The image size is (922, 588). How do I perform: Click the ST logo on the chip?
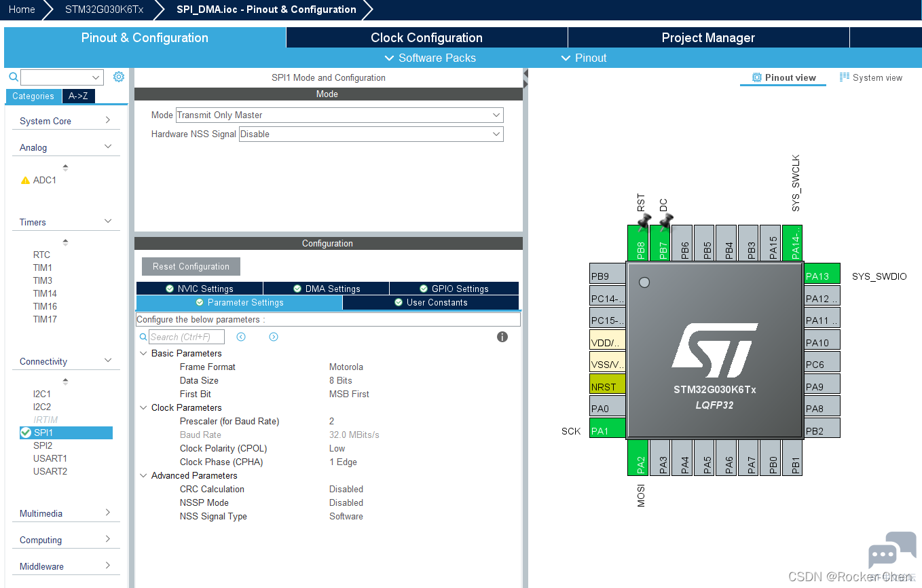coord(714,350)
